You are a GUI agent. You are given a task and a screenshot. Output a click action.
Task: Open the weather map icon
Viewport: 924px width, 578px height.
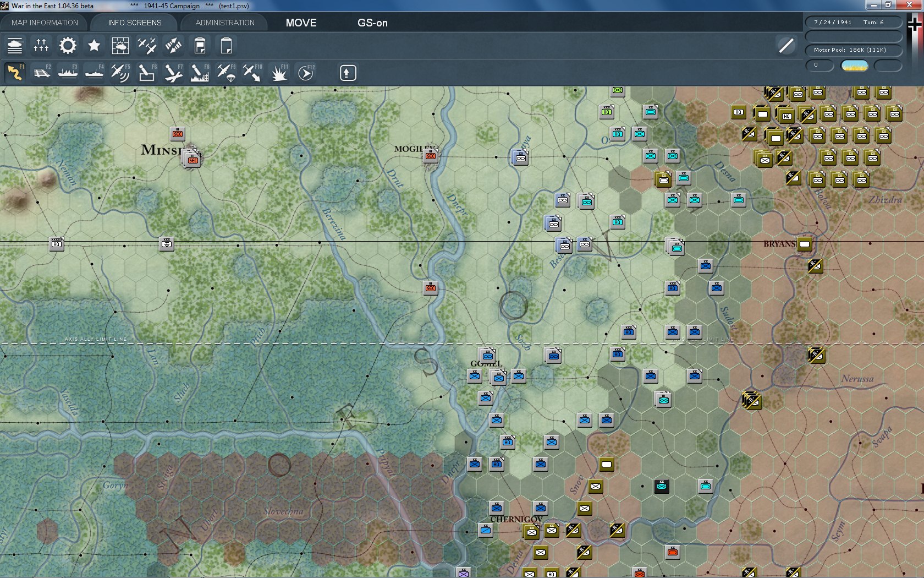pyautogui.click(x=120, y=46)
